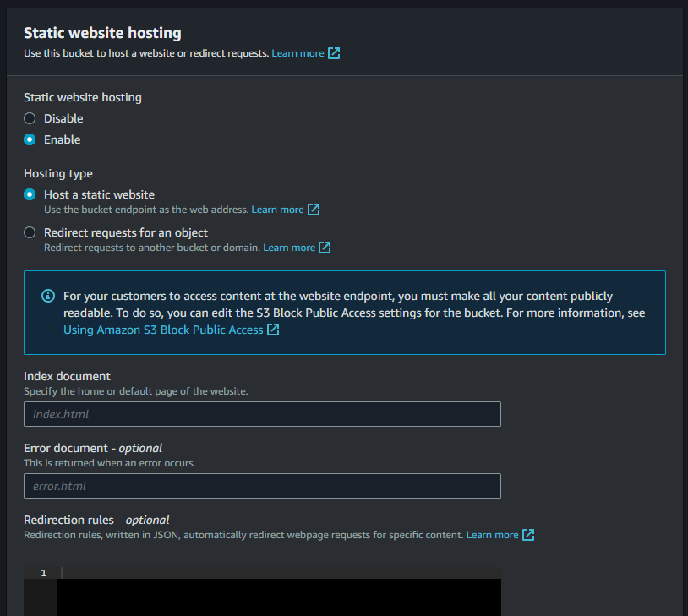Open Learn more link for redirection rules
Screen dimensions: 688x616
(x=492, y=535)
